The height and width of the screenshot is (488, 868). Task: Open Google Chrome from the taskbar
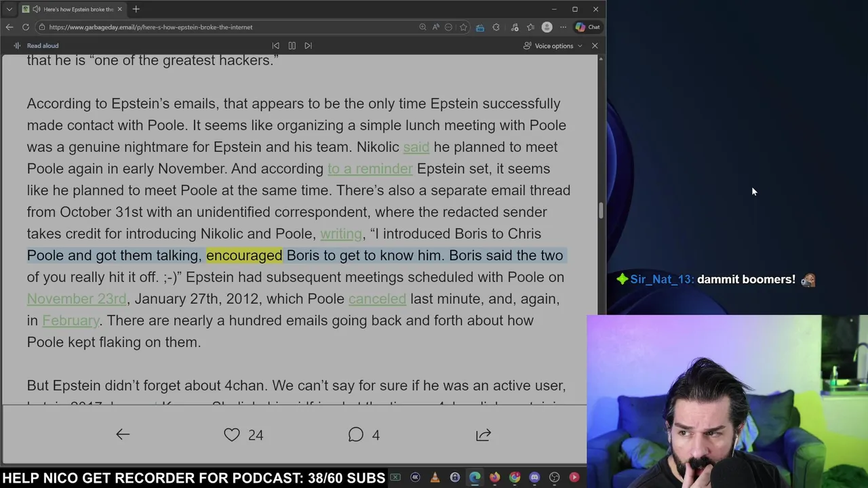tap(515, 478)
